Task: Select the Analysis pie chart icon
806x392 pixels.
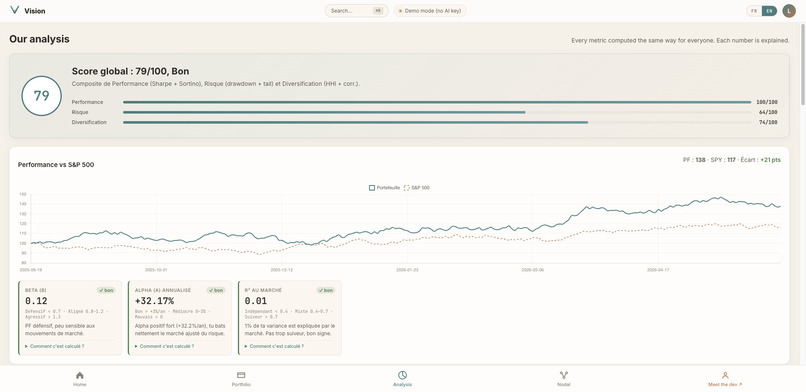Action: point(402,376)
